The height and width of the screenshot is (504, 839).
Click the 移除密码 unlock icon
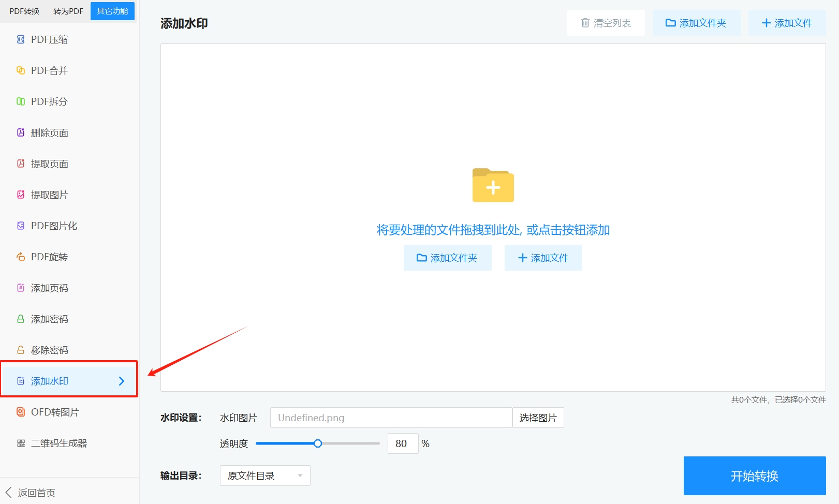click(21, 350)
